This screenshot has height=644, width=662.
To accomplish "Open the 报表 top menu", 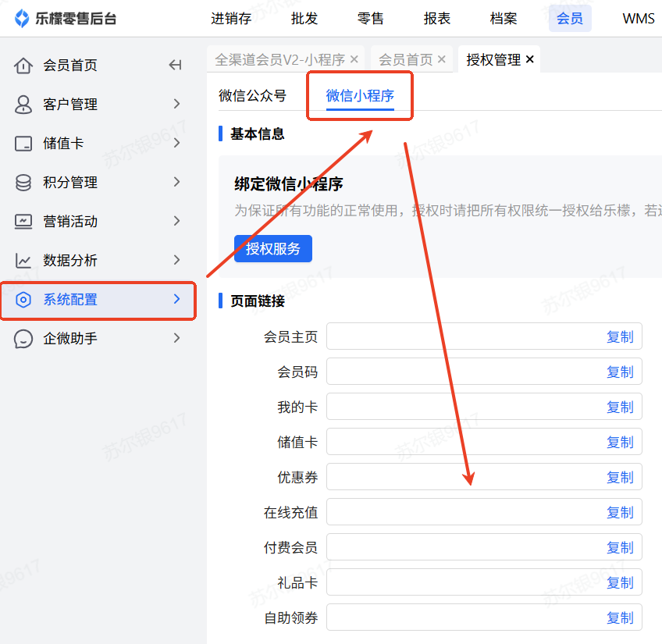I will (437, 19).
